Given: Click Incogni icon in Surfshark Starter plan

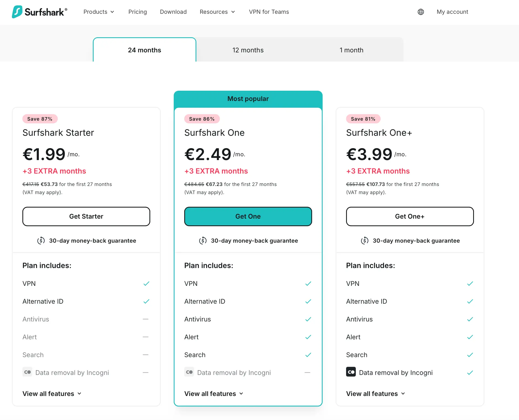Looking at the screenshot, I should coord(27,372).
